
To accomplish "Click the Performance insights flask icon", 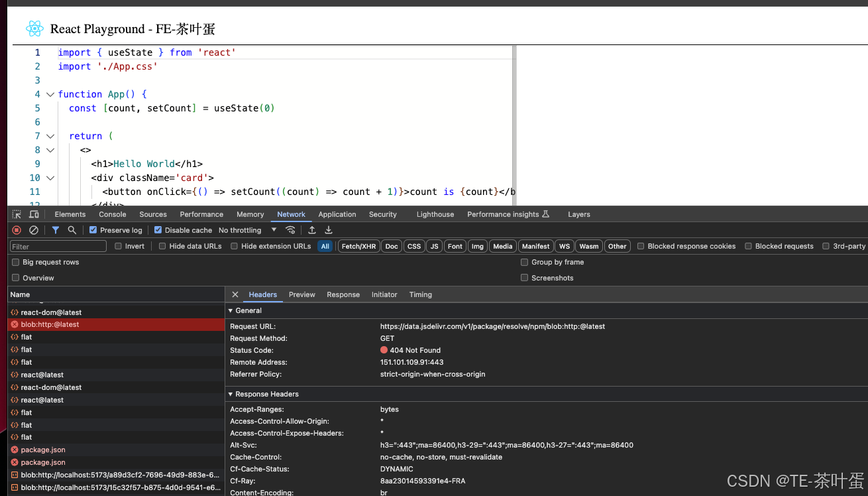I will (546, 214).
